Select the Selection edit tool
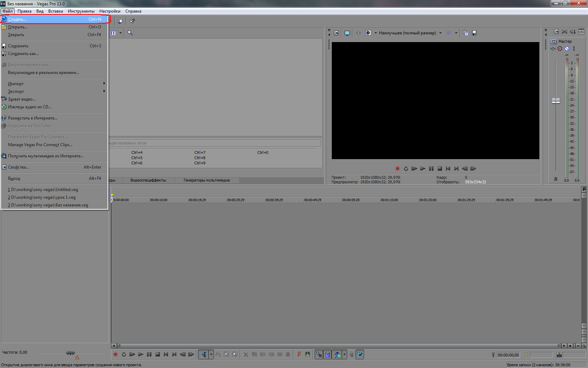The image size is (588, 368). tap(226, 354)
